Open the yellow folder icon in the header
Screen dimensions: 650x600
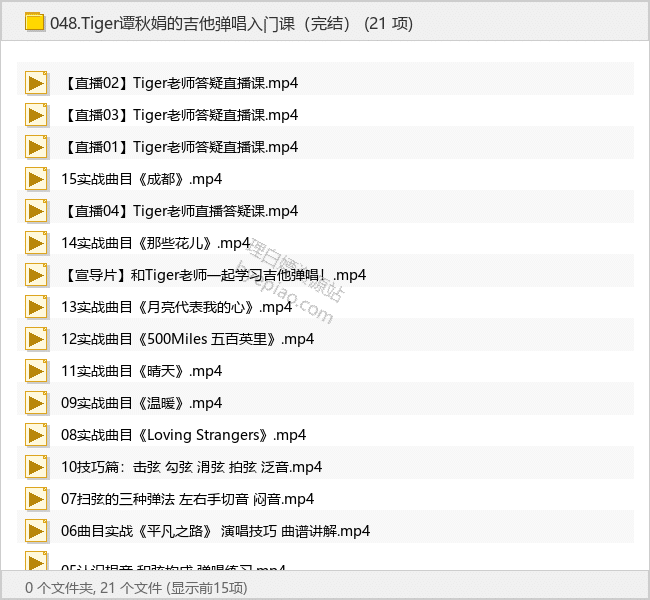[34, 22]
